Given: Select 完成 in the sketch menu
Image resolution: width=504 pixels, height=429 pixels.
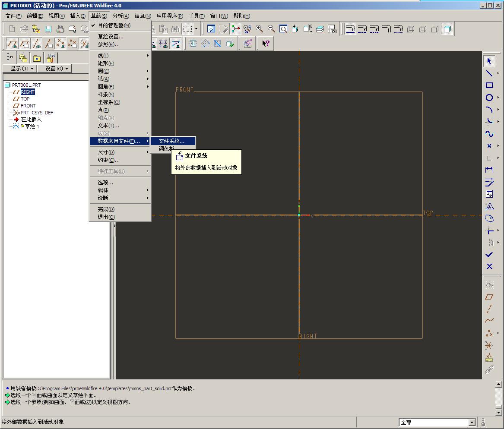Looking at the screenshot, I should [120, 209].
